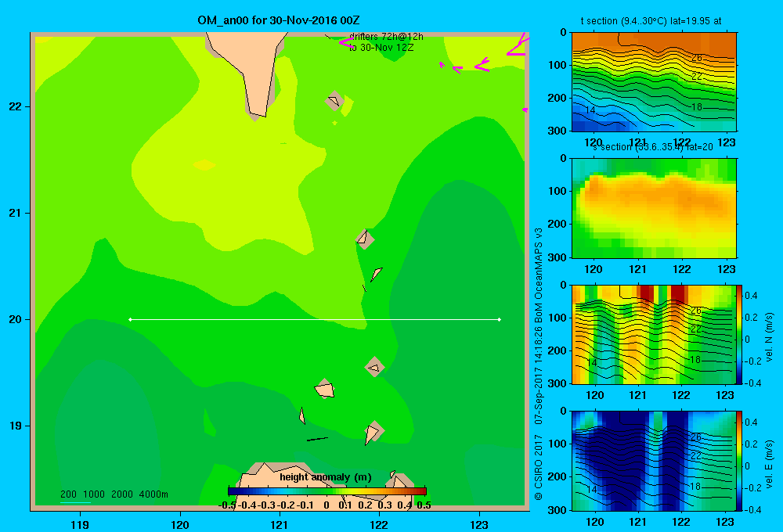Click longitude label 121 on main map
The width and height of the screenshot is (783, 532).
pyautogui.click(x=280, y=525)
